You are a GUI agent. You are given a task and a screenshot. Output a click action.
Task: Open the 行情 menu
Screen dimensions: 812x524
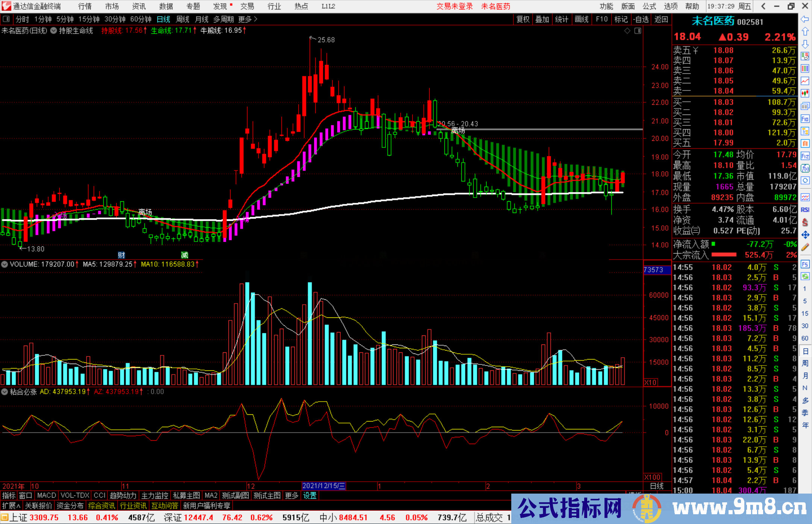click(x=85, y=6)
